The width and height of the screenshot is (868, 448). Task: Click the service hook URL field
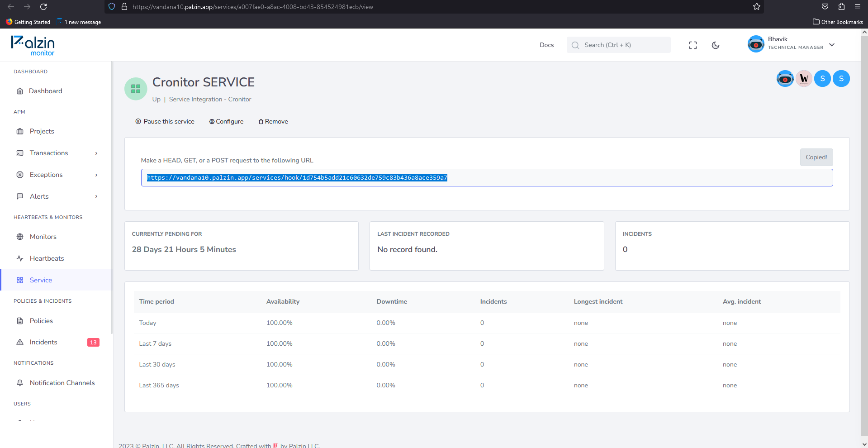tap(487, 177)
